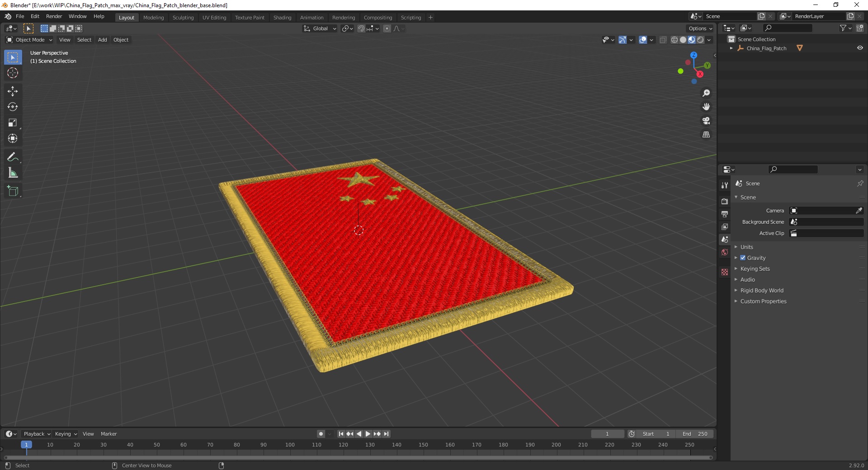
Task: Open the World properties tab
Action: 725,252
